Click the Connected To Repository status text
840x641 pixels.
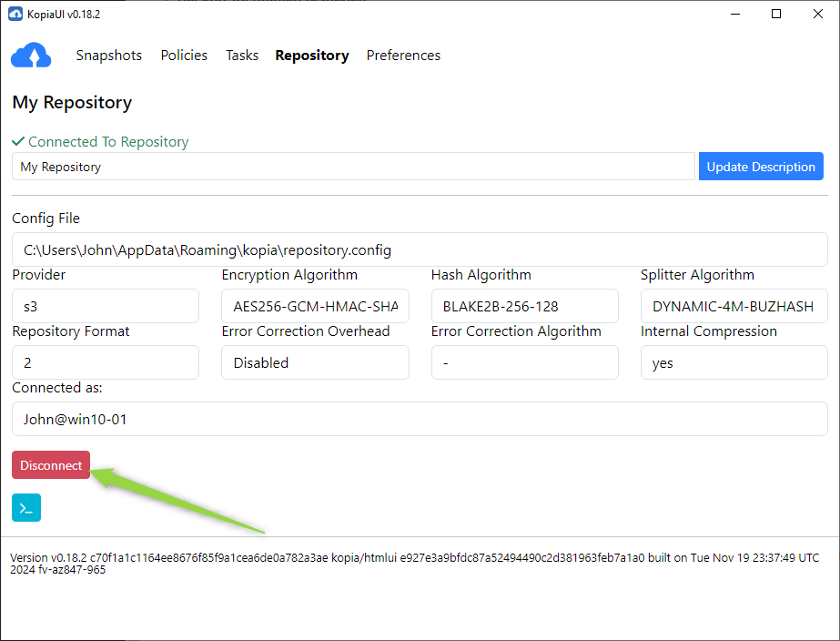tap(108, 141)
